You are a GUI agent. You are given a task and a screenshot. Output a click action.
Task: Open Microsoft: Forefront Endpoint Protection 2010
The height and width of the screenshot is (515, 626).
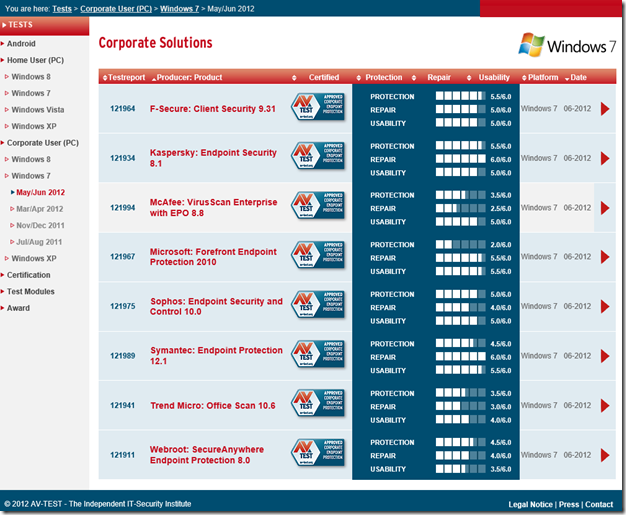coord(213,257)
